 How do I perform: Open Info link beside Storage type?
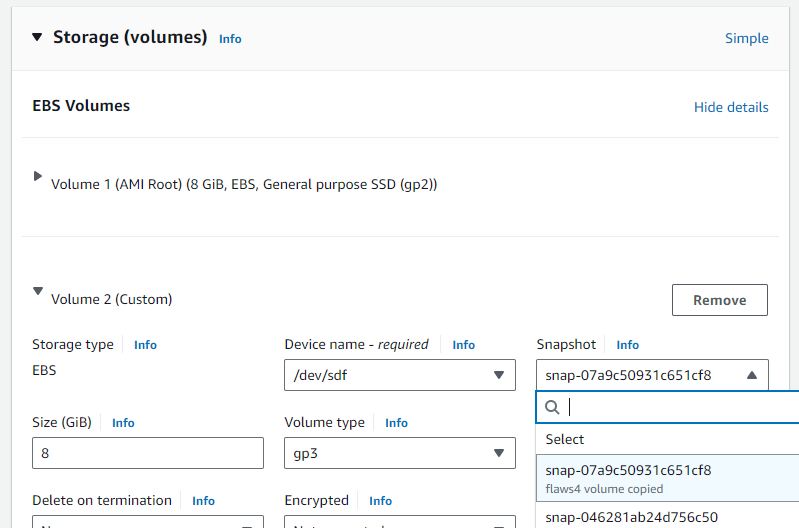pyautogui.click(x=145, y=345)
